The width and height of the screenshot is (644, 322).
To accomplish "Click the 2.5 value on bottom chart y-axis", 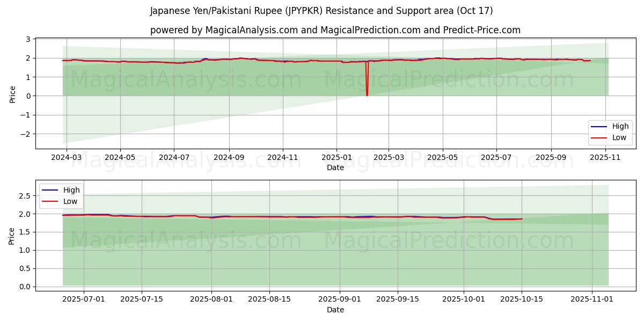I will click(x=25, y=196).
